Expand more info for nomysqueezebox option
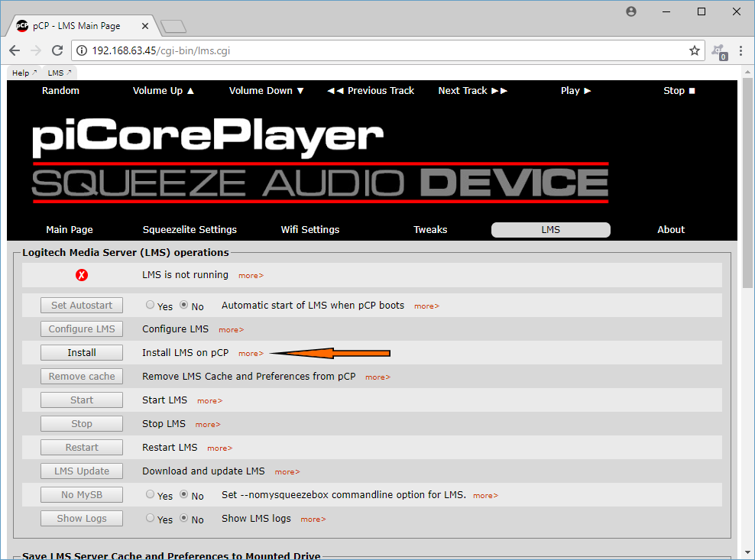Viewport: 755px width, 560px height. pos(485,496)
